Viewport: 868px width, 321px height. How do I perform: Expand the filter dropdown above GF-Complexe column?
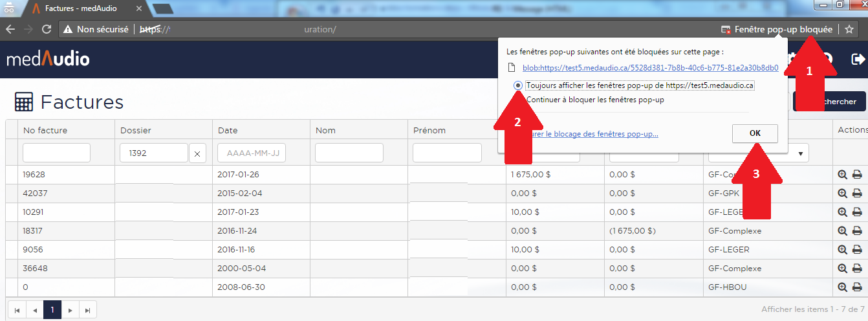click(802, 153)
